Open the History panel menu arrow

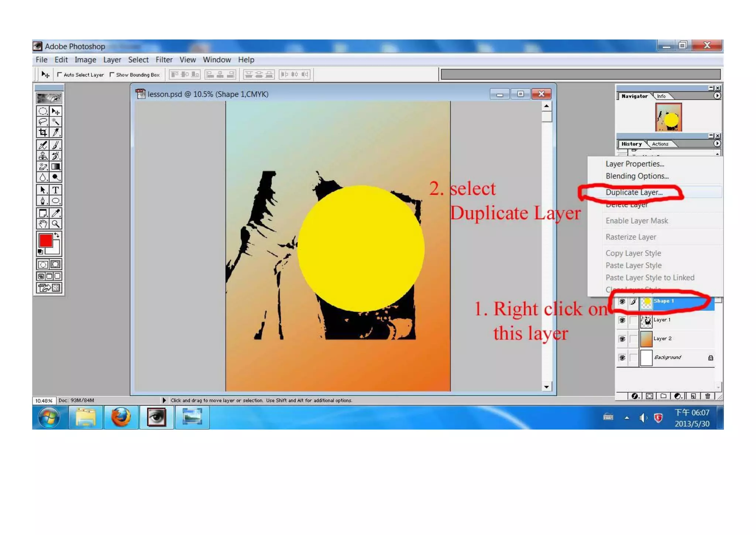(x=717, y=143)
